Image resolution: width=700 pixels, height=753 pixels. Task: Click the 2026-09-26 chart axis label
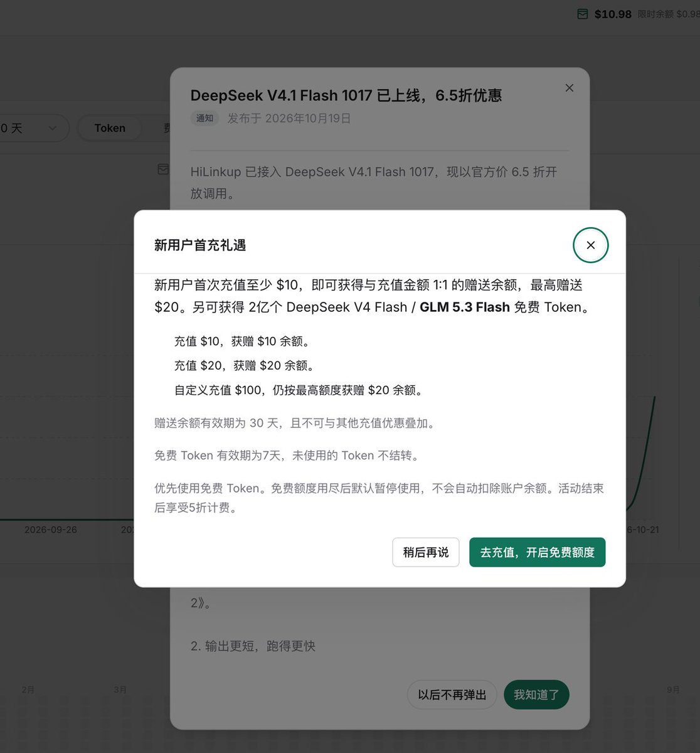point(51,530)
